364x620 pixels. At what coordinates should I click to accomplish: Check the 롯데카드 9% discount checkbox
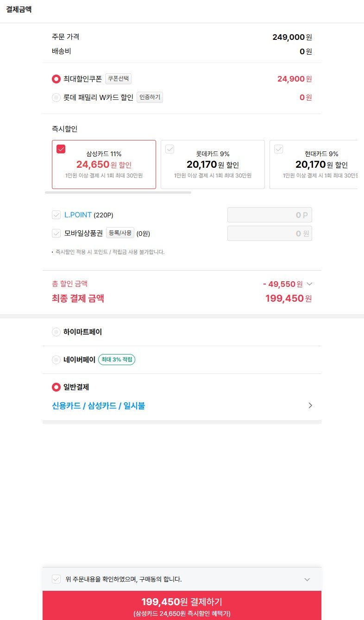click(169, 149)
